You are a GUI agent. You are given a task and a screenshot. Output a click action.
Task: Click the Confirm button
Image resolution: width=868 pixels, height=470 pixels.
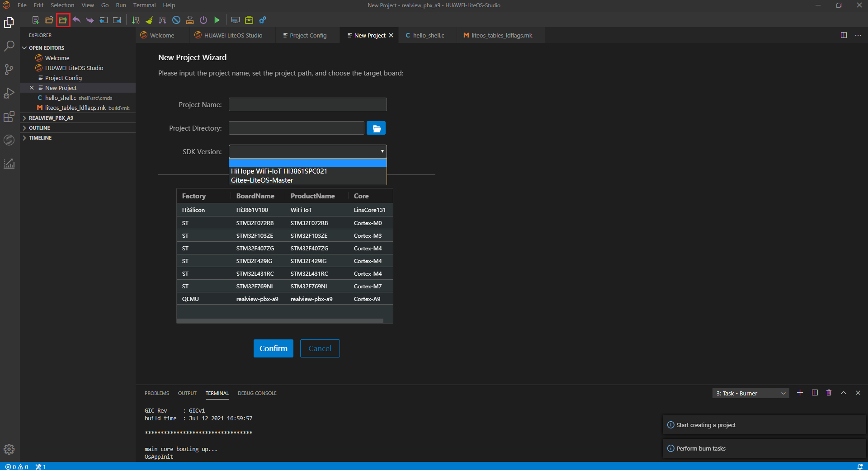click(274, 348)
